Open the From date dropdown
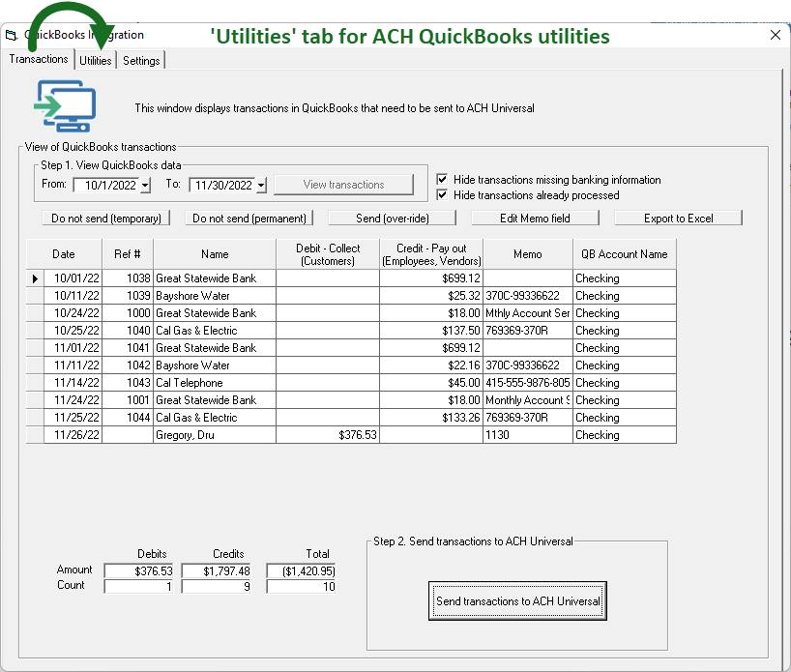Screen dimensions: 791x672 coord(145,186)
